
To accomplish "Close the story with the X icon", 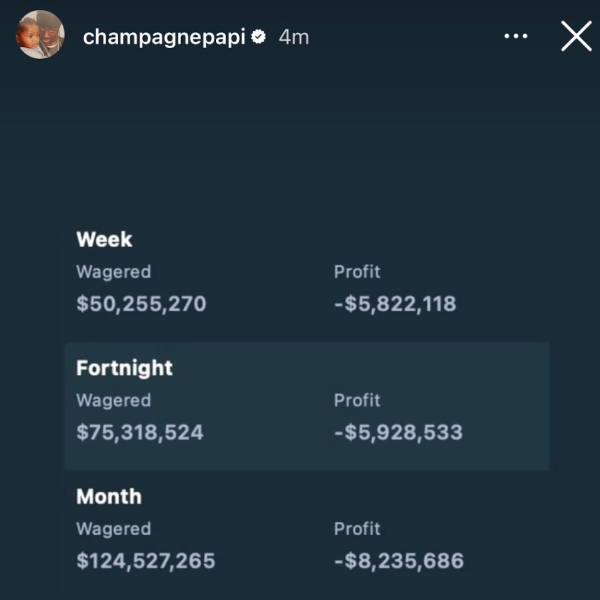I will coord(576,37).
